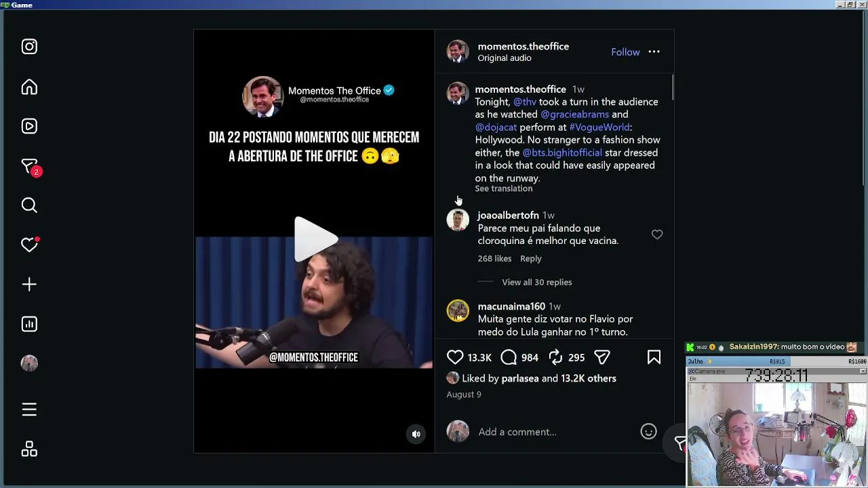Click the August 9 post date
The image size is (868, 488).
[464, 394]
